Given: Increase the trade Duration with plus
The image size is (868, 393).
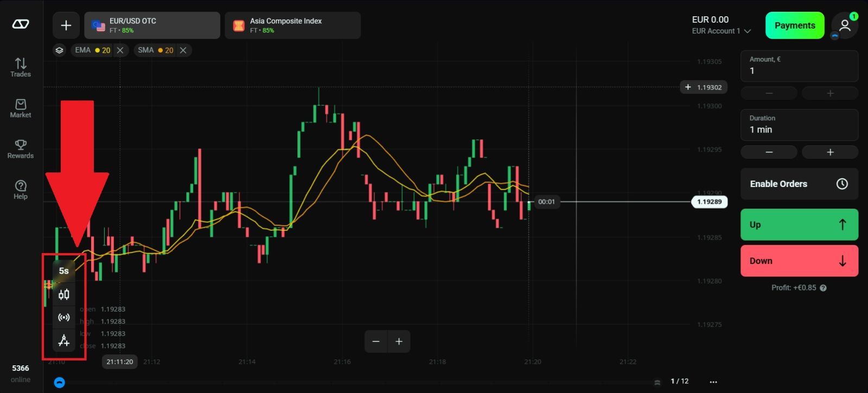Looking at the screenshot, I should pyautogui.click(x=829, y=152).
